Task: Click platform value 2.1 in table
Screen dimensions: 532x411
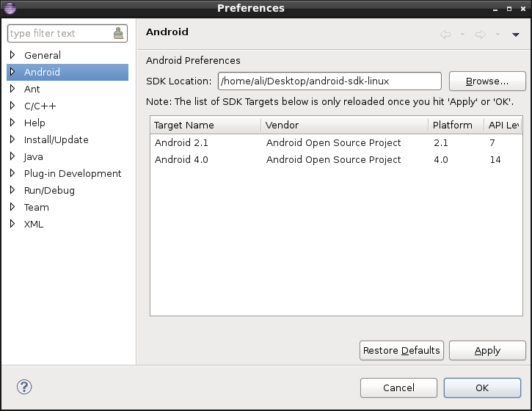Action: (x=441, y=143)
